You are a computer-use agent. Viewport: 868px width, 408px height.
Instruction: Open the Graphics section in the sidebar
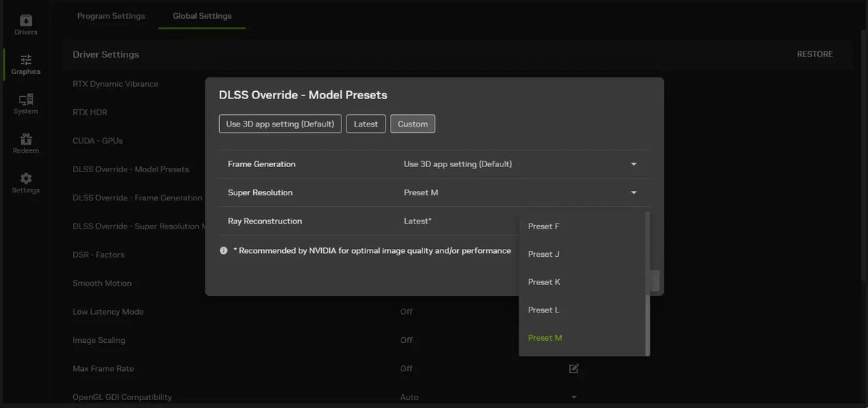[26, 64]
